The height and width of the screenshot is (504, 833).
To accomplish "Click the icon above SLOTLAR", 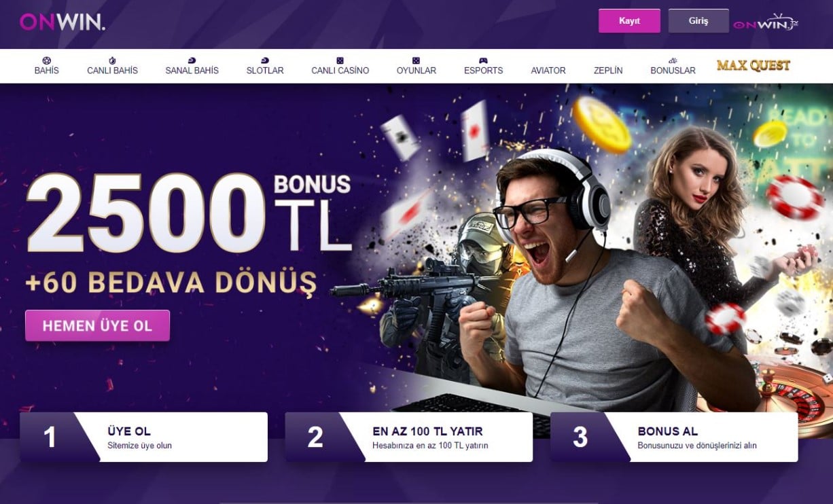I will click(x=265, y=60).
